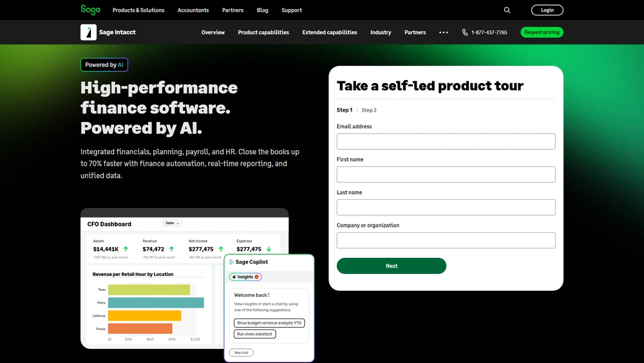The height and width of the screenshot is (363, 644).
Task: Click the Texas bar in chart
Action: 149,289
